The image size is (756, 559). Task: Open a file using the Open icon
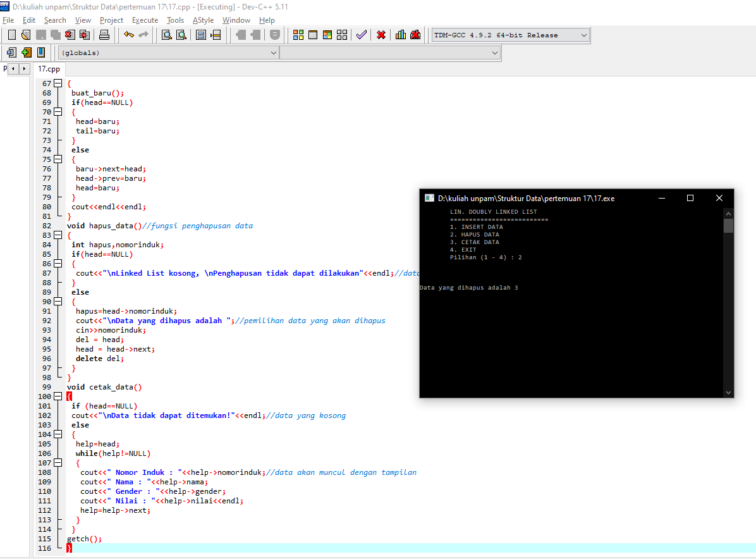[x=26, y=35]
